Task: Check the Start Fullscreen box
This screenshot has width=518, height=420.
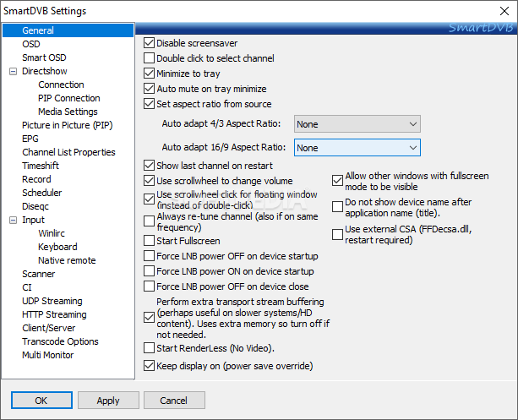Action: [x=149, y=241]
